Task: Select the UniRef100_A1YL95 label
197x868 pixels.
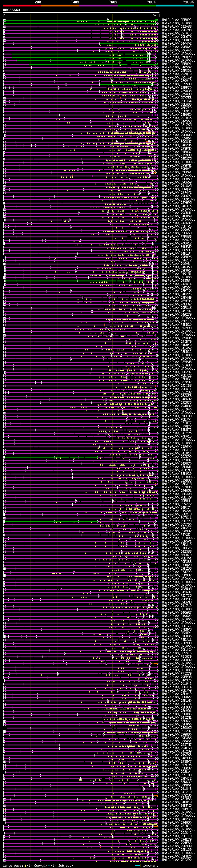Action: pyautogui.click(x=177, y=765)
